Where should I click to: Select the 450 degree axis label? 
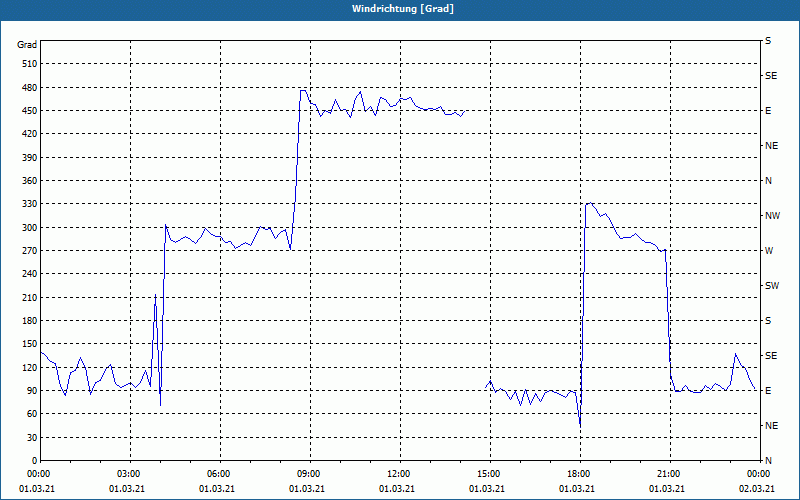tap(30, 111)
